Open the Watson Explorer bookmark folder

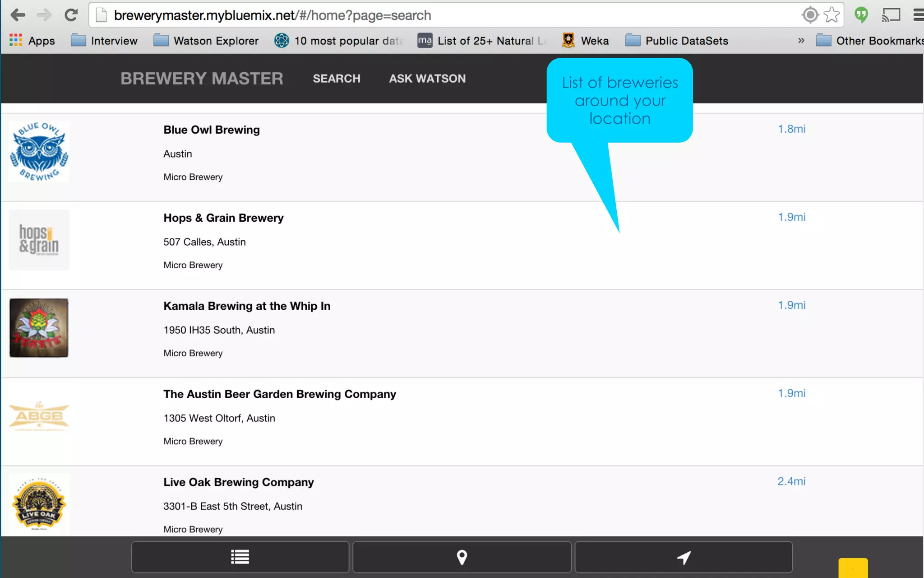[206, 41]
